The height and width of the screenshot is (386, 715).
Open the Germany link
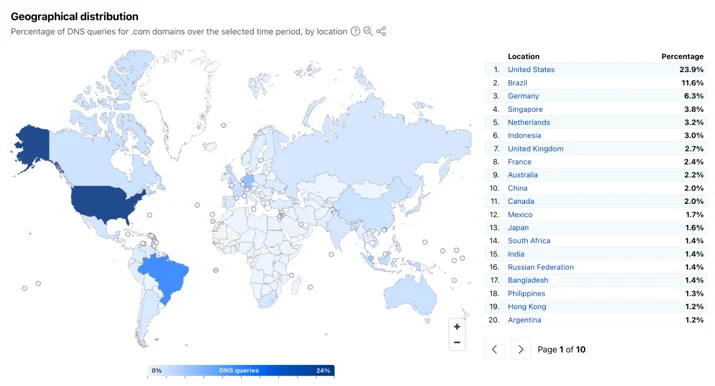coord(523,96)
